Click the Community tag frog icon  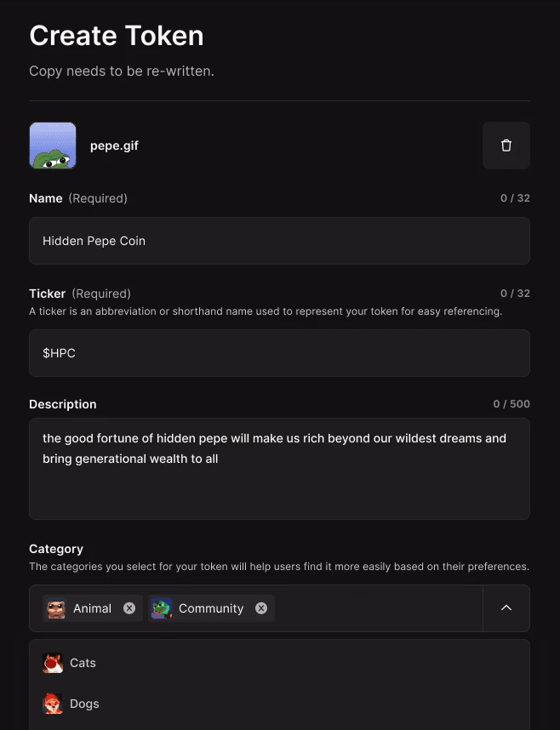point(162,608)
